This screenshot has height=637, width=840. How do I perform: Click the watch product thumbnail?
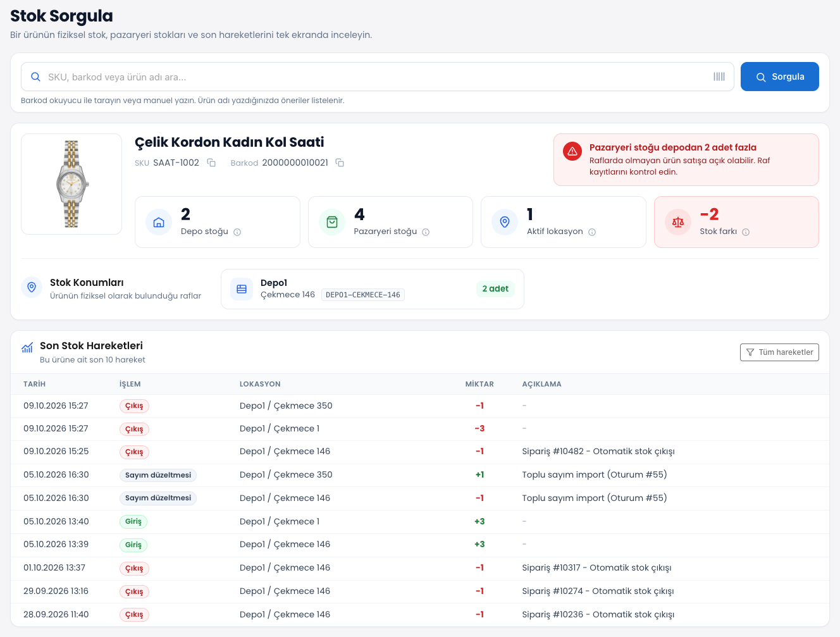(71, 184)
